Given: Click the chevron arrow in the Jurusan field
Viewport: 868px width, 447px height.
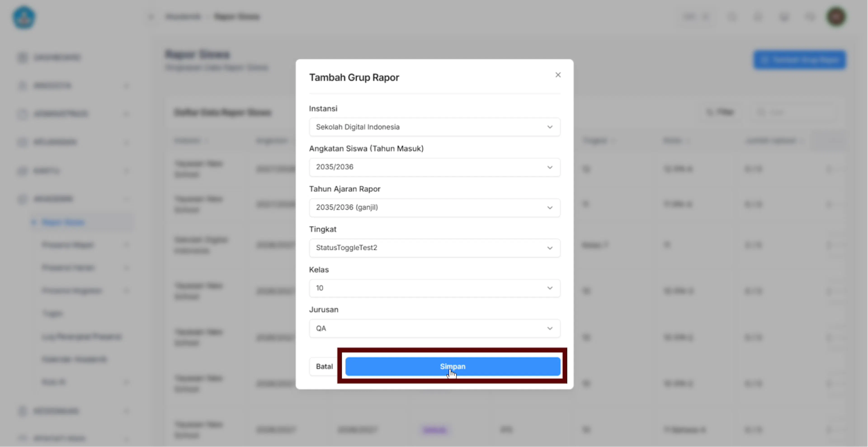Looking at the screenshot, I should point(550,328).
